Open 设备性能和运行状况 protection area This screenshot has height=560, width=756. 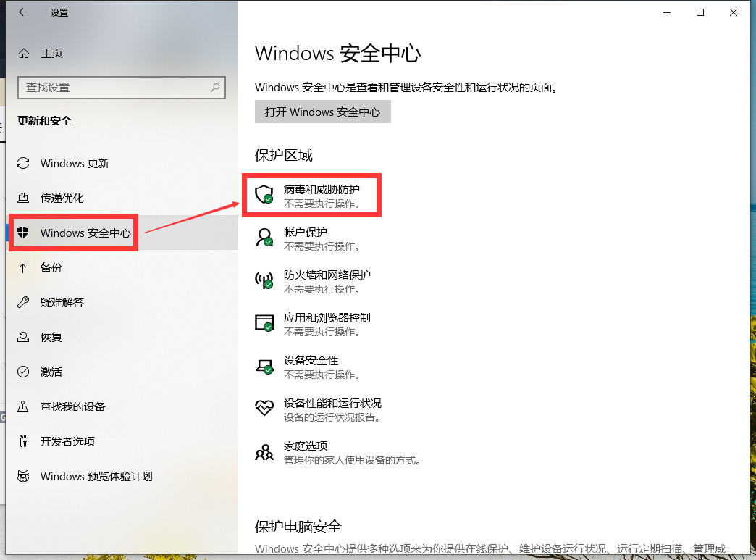pyautogui.click(x=318, y=409)
